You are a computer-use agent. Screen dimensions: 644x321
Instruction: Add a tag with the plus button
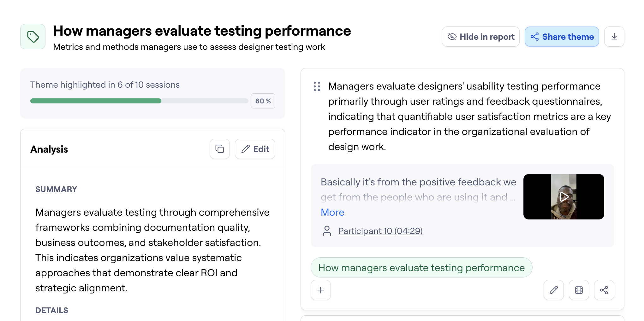click(320, 290)
